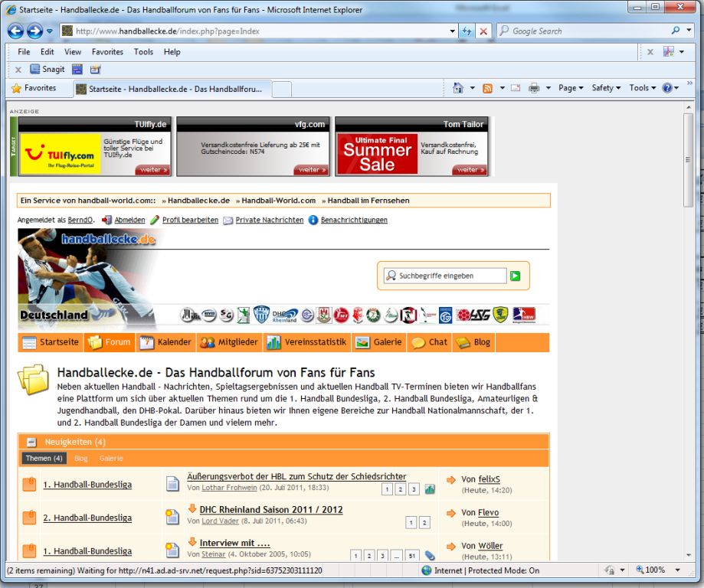Click the Snagit toolbar button

pos(47,69)
